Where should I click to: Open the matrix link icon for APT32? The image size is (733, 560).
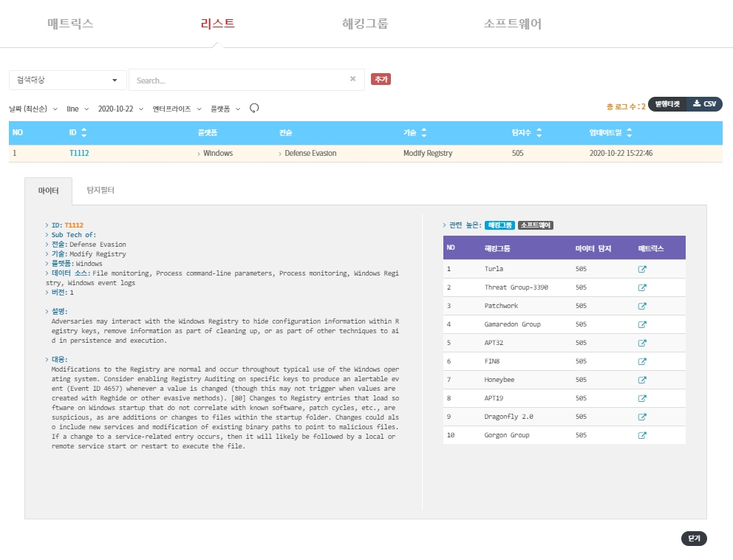pos(642,343)
